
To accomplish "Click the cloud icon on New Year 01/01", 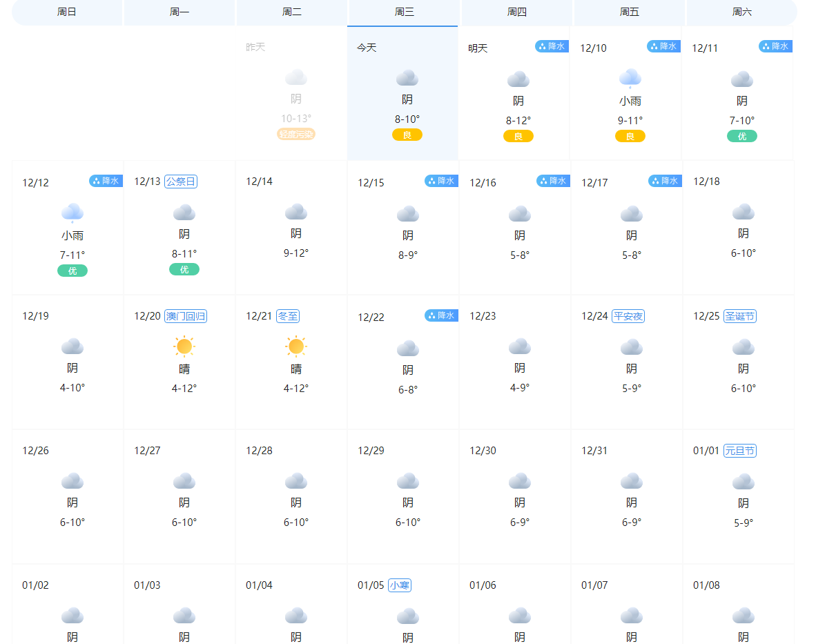I will [x=743, y=480].
